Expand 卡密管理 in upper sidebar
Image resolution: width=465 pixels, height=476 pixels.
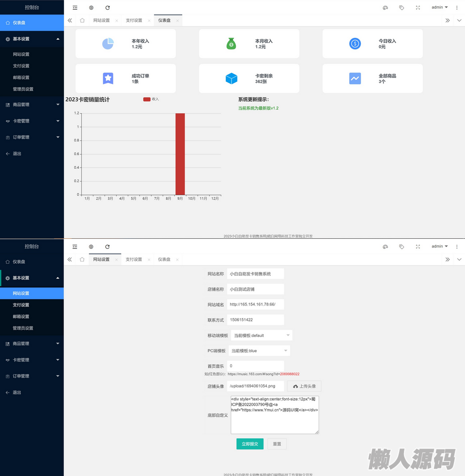(x=32, y=121)
